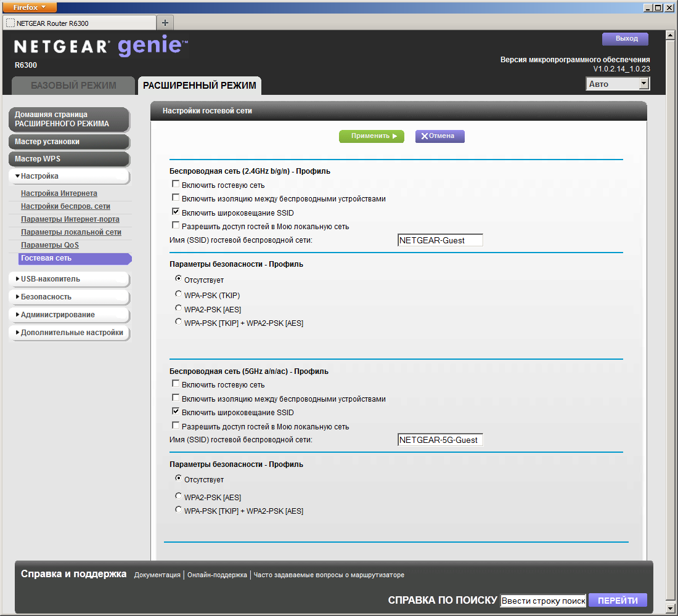The image size is (678, 616).
Task: Enable 5GHz wireless isolation checkbox
Action: tap(176, 398)
